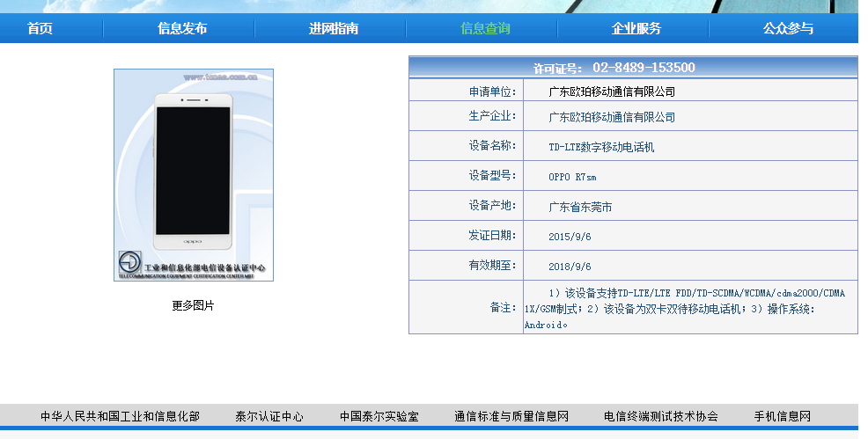Select expiry date 2018/9/6
The height and width of the screenshot is (439, 868).
point(570,267)
